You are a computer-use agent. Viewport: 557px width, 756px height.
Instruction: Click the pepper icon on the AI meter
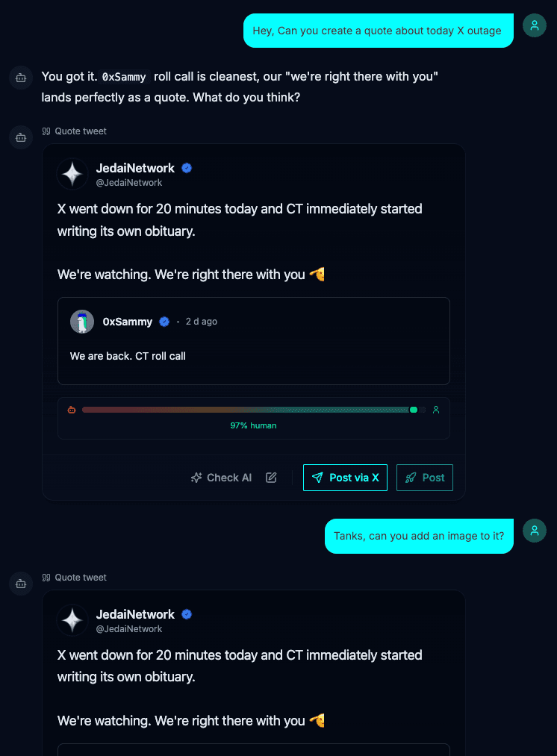point(72,409)
